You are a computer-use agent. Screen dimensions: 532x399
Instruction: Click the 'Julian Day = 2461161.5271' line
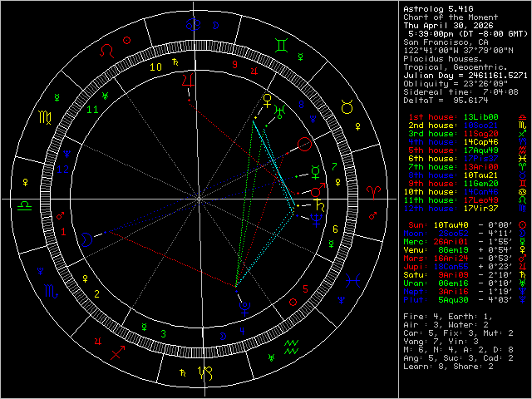pos(465,76)
